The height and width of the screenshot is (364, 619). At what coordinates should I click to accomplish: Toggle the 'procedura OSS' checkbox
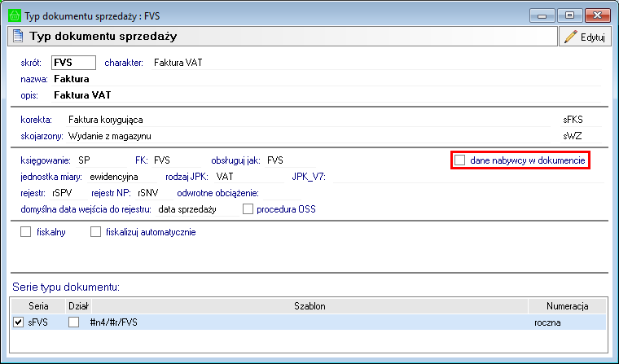249,209
